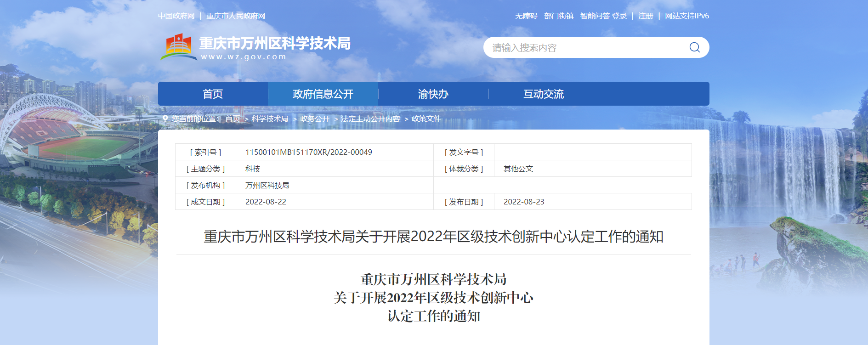
Task: Select breadcrumb 政策文件 link
Action: (426, 119)
